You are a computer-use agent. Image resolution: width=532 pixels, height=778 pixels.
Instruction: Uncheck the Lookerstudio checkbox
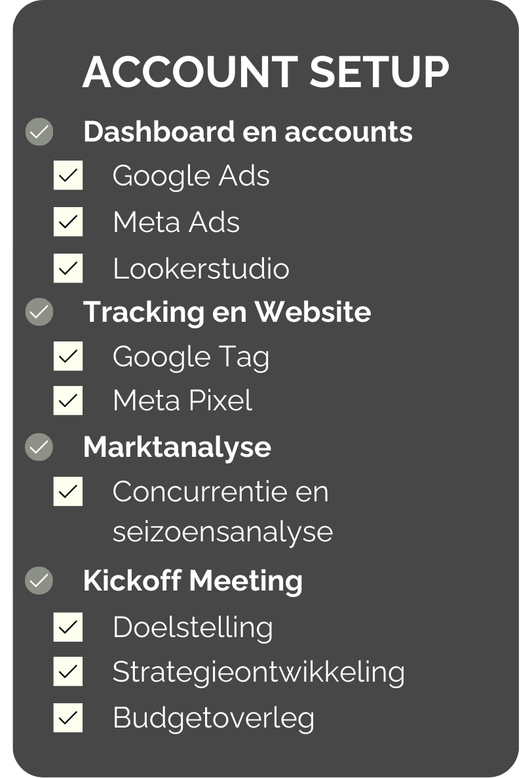(x=68, y=269)
